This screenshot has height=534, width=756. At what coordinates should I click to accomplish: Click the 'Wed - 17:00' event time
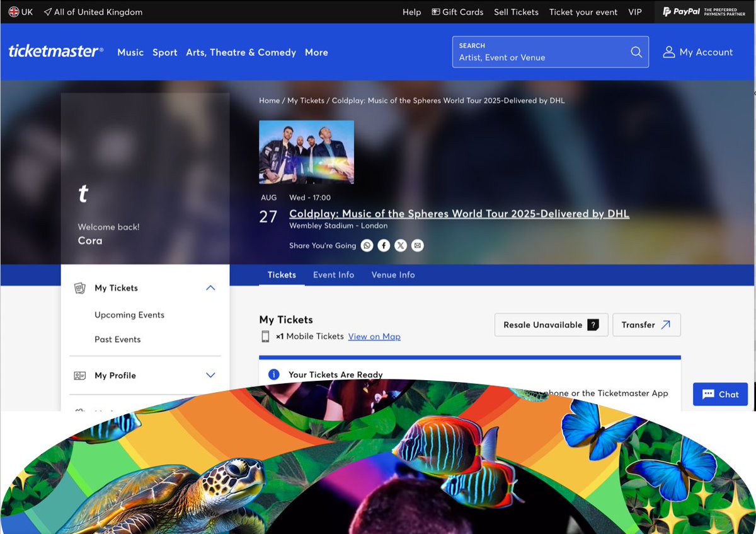pos(310,198)
